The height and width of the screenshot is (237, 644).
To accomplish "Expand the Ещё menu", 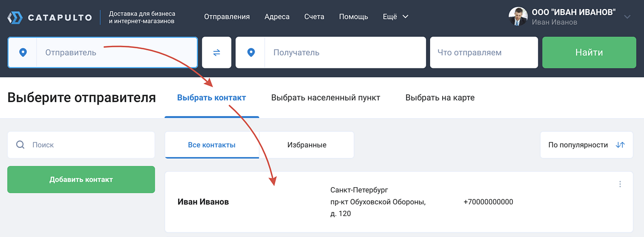I will click(x=395, y=17).
